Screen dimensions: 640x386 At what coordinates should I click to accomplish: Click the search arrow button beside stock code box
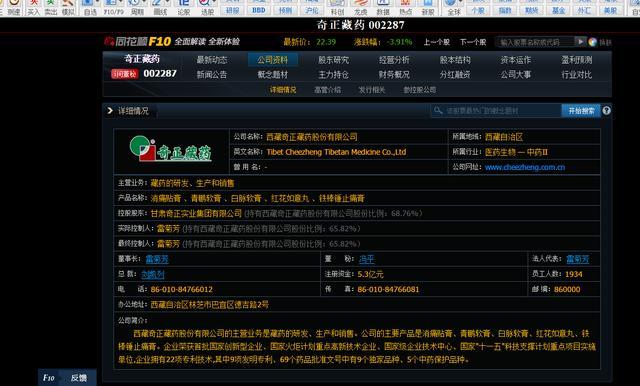pos(580,42)
